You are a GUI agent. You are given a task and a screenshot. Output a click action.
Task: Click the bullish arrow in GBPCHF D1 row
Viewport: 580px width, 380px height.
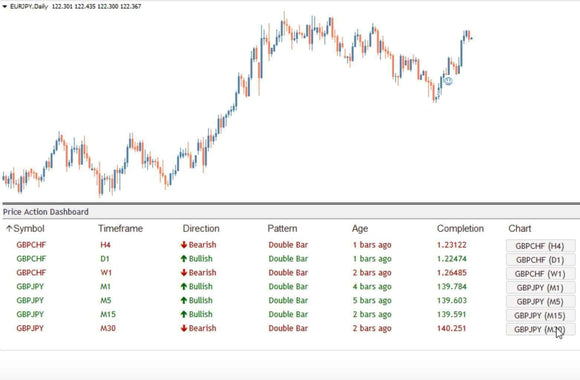click(x=184, y=259)
